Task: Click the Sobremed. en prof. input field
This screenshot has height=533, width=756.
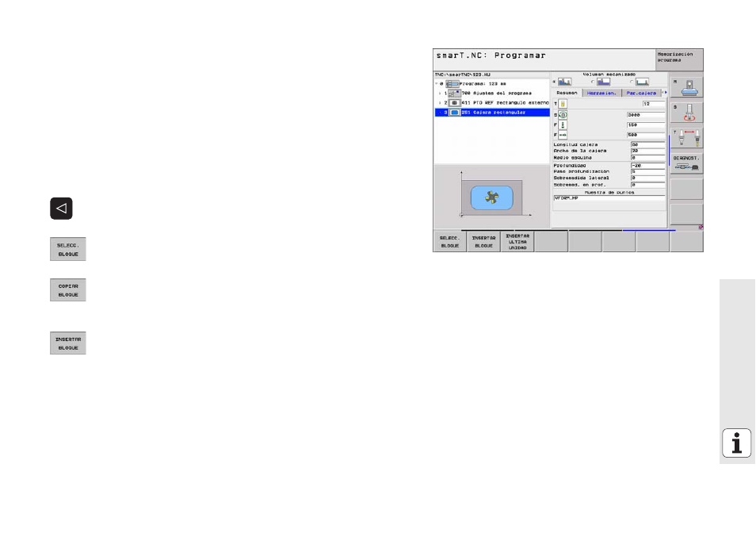Action: tap(648, 185)
